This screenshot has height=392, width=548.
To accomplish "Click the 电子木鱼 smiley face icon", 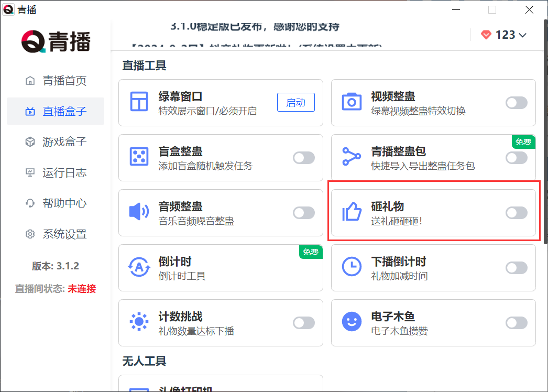I will [x=352, y=322].
